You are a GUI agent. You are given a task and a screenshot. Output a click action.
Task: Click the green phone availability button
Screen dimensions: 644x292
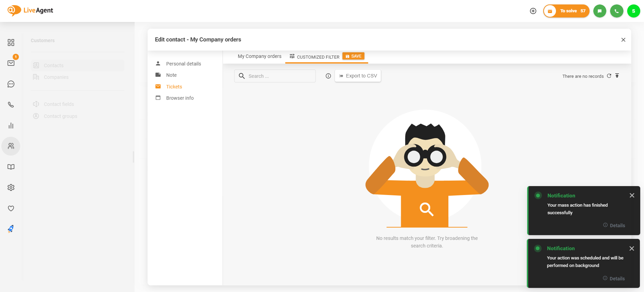617,11
